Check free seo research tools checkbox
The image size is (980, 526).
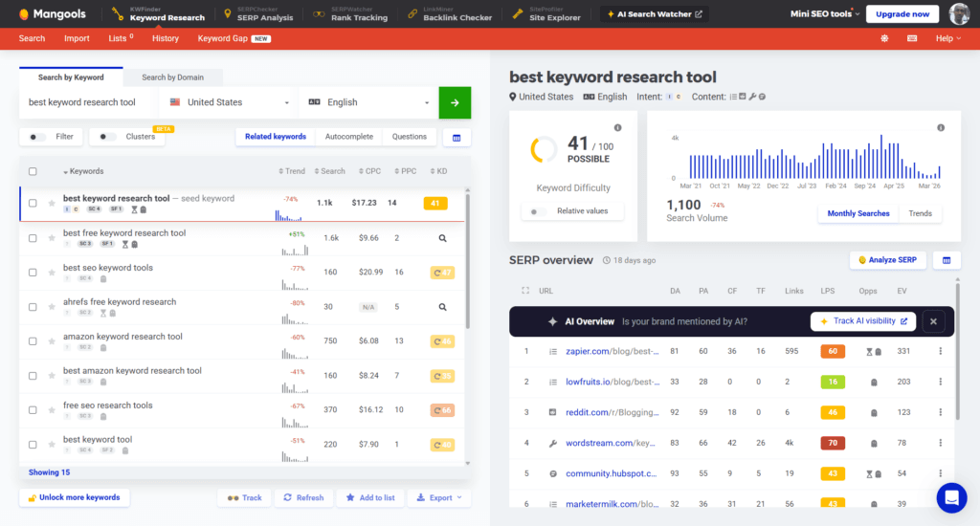pyautogui.click(x=33, y=410)
